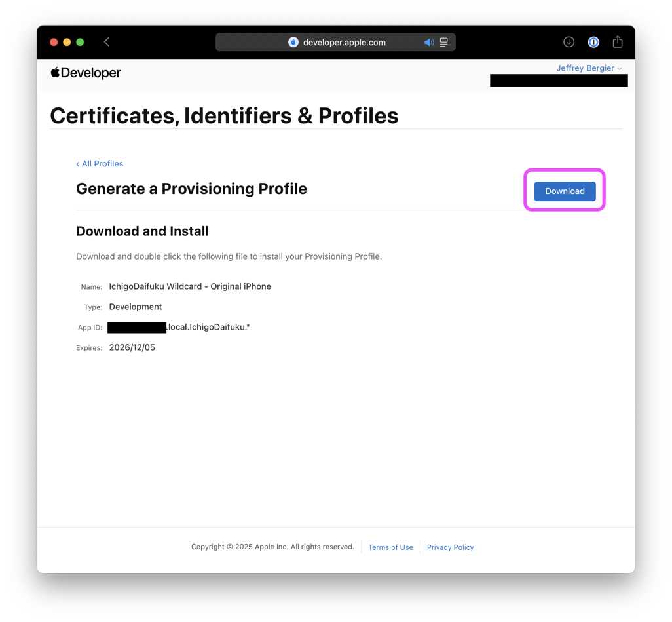Expand the Jeffrey Bergier account menu
Image resolution: width=672 pixels, height=622 pixels.
click(589, 68)
